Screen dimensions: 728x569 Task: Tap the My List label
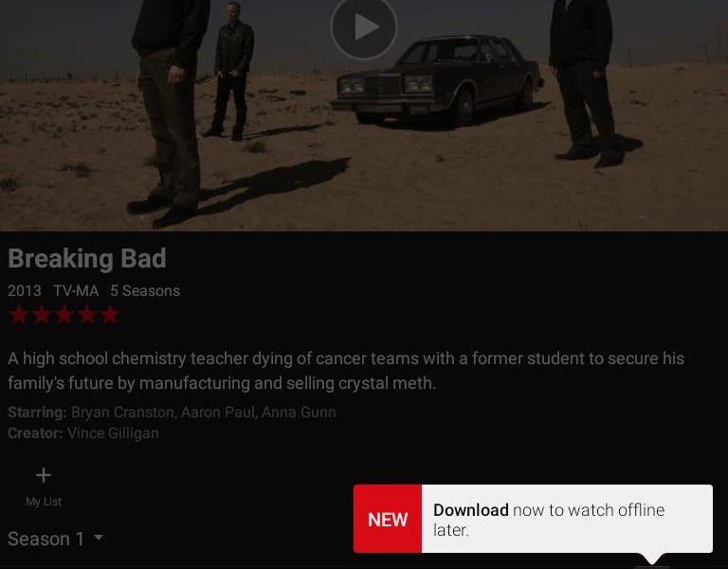pyautogui.click(x=44, y=502)
